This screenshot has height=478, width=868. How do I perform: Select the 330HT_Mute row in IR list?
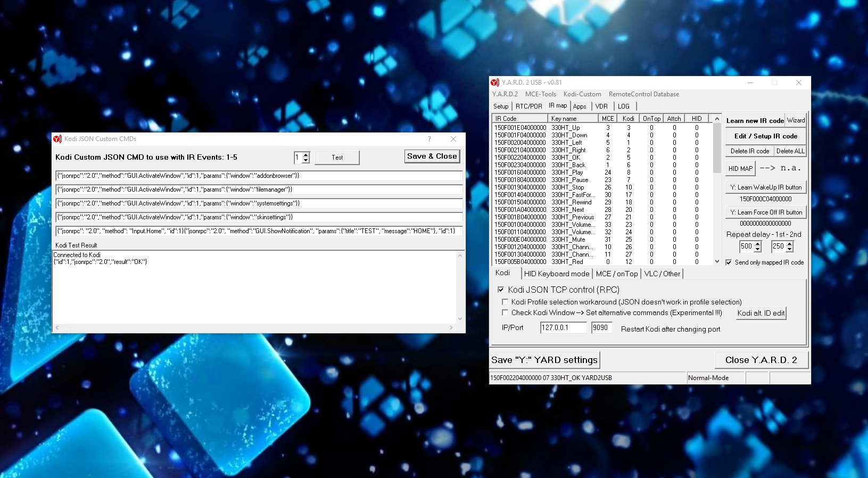[602, 240]
